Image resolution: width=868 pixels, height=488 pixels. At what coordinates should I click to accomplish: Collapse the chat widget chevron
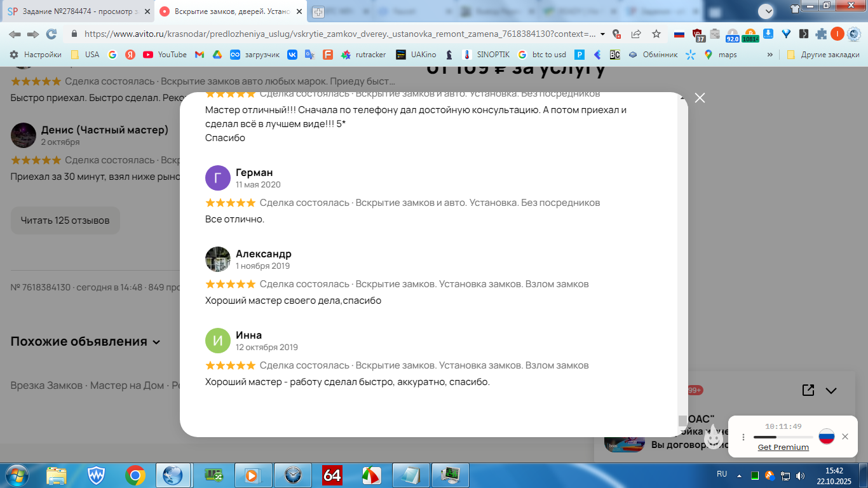[x=831, y=390]
